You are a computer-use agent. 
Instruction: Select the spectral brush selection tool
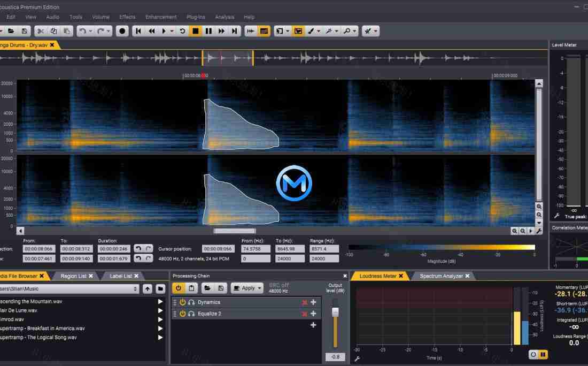(x=311, y=30)
